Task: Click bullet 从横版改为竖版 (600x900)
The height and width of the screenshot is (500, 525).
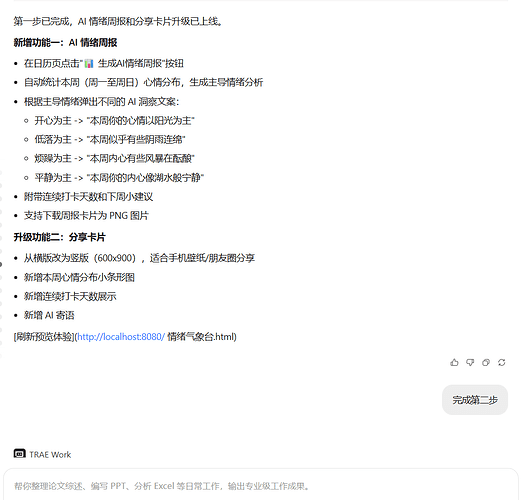Action: coord(139,258)
